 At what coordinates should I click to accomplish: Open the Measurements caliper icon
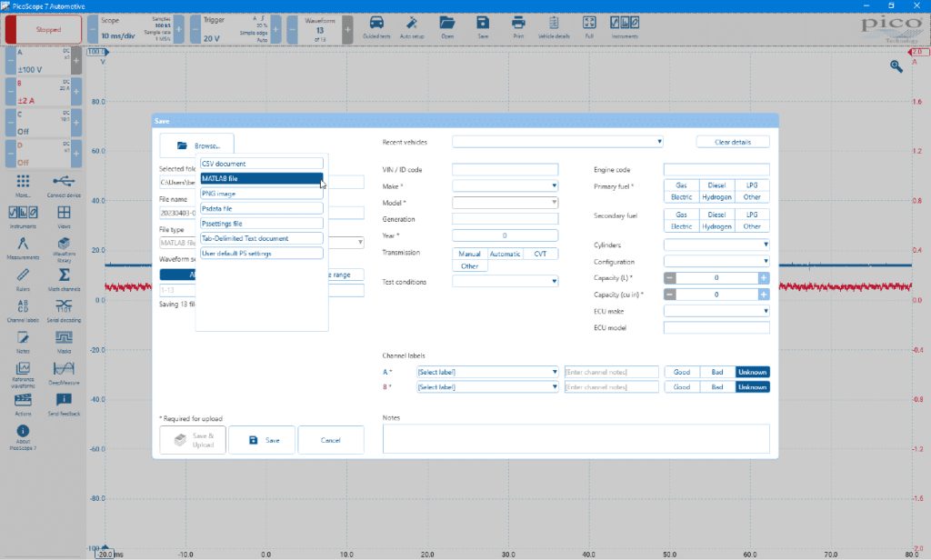(x=23, y=244)
